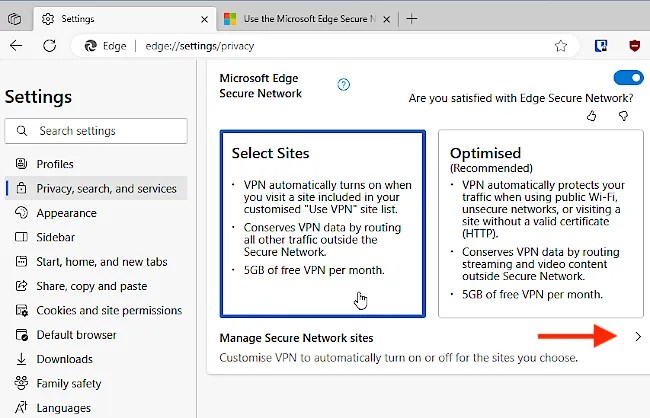The image size is (650, 418).
Task: Click the Edge site identity icon in address bar
Action: 90,46
